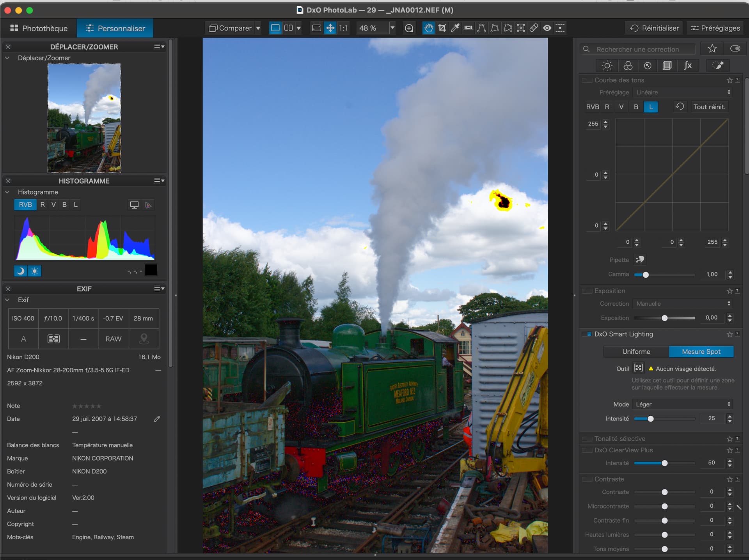Open the Mode Léger dropdown

pyautogui.click(x=682, y=404)
